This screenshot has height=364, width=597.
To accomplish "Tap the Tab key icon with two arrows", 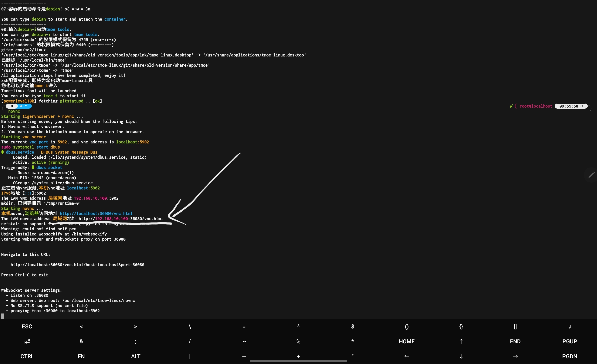I will [27, 341].
